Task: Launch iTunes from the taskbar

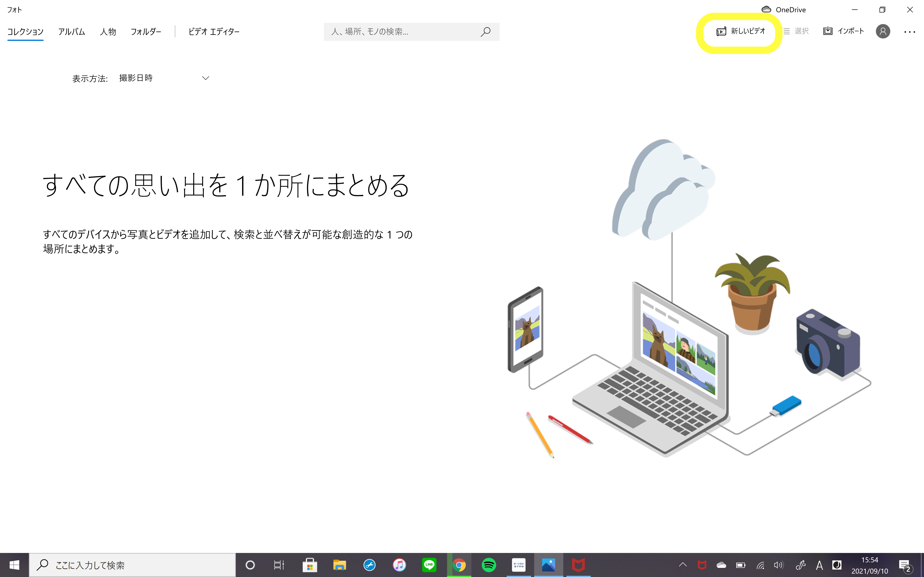Action: click(x=399, y=565)
